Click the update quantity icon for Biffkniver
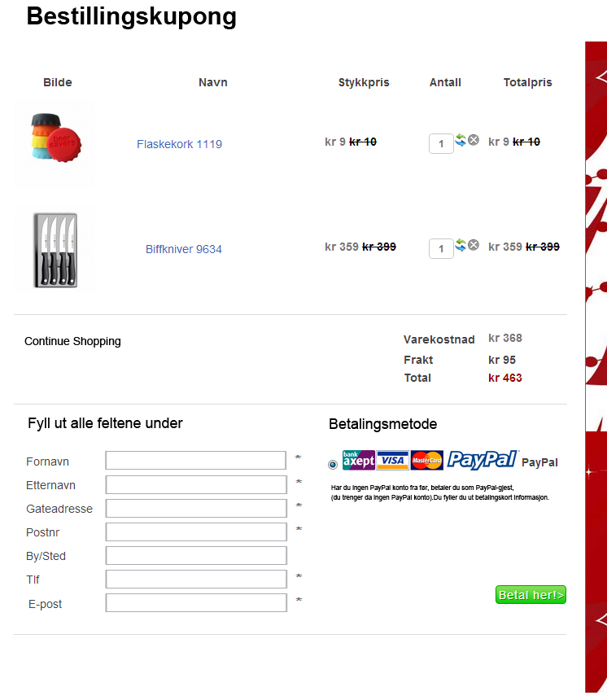The width and height of the screenshot is (607, 700). tap(461, 245)
